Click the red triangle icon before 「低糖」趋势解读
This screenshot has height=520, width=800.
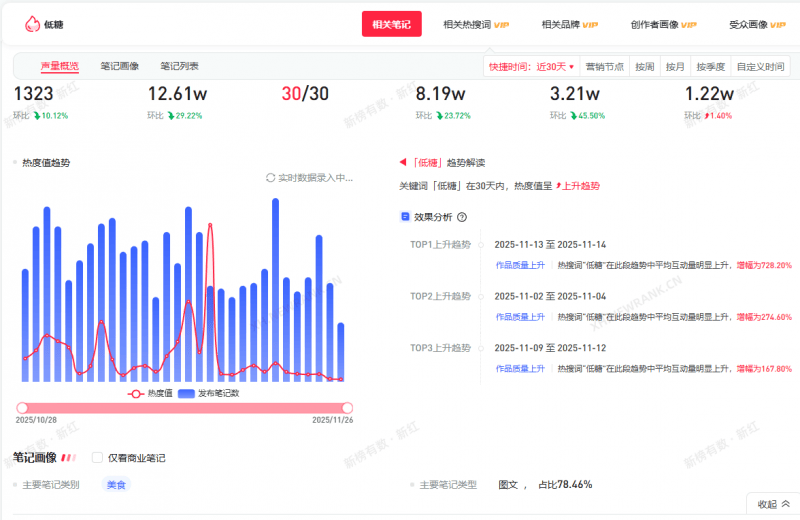point(403,162)
